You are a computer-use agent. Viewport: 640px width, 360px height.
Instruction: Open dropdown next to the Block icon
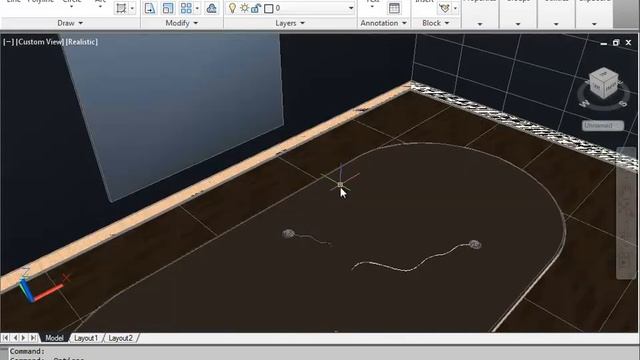[455, 8]
